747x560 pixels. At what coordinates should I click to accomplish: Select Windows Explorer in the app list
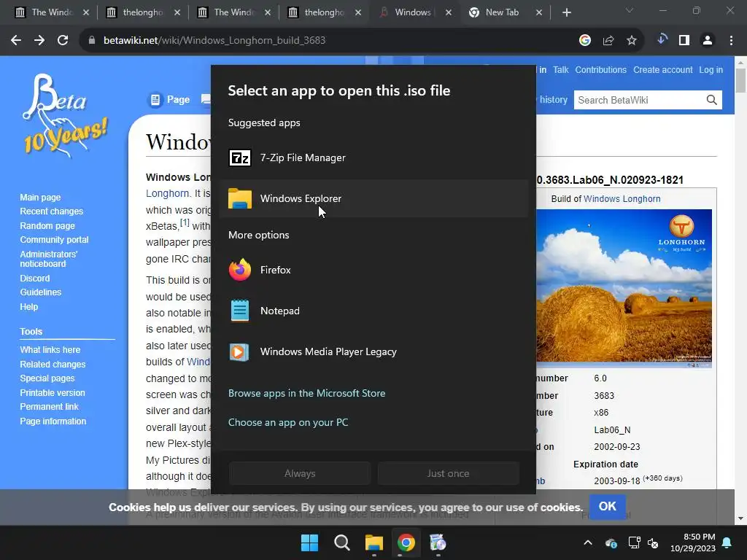[373, 198]
